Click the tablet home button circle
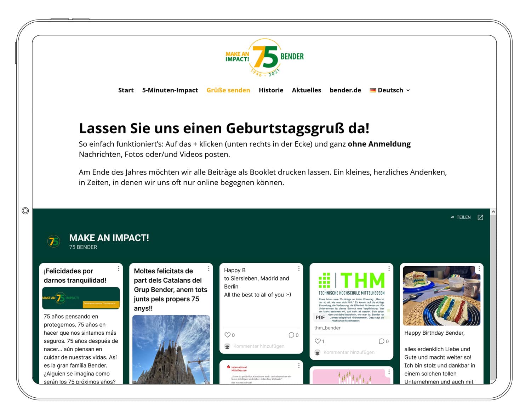This screenshot has width=531, height=420. (25, 211)
